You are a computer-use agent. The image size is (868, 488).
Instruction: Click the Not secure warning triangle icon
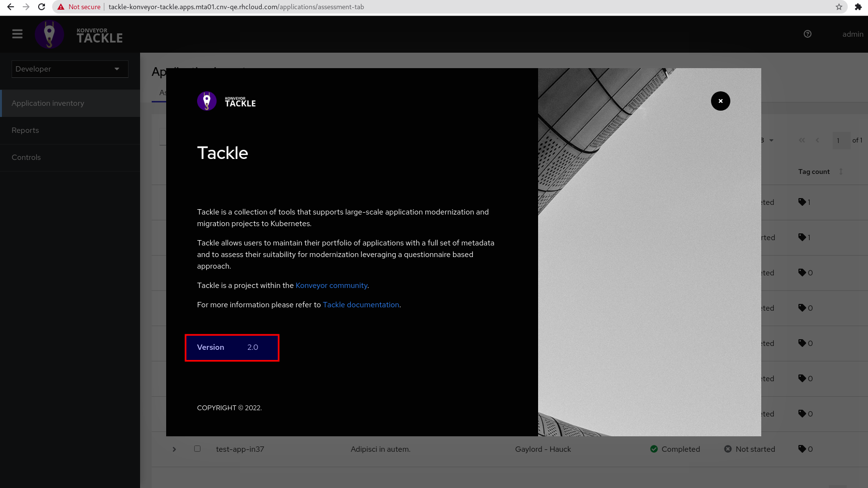pyautogui.click(x=61, y=7)
